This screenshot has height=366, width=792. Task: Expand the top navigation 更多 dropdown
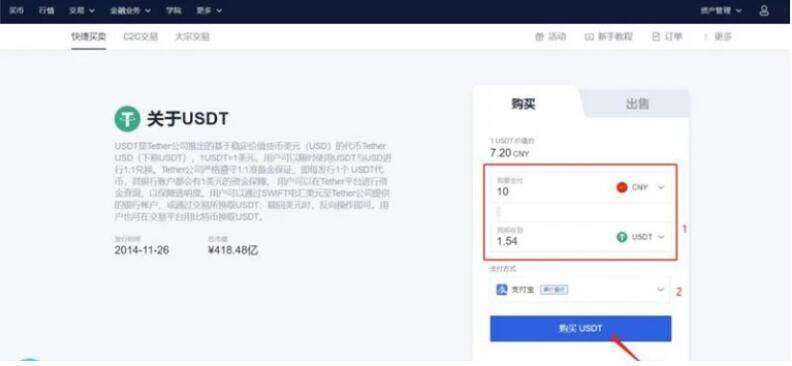[209, 10]
